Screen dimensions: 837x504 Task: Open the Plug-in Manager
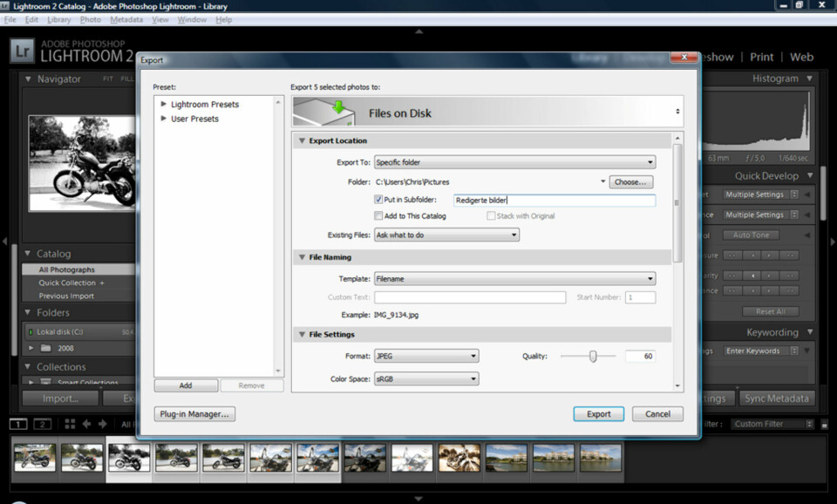pos(194,414)
